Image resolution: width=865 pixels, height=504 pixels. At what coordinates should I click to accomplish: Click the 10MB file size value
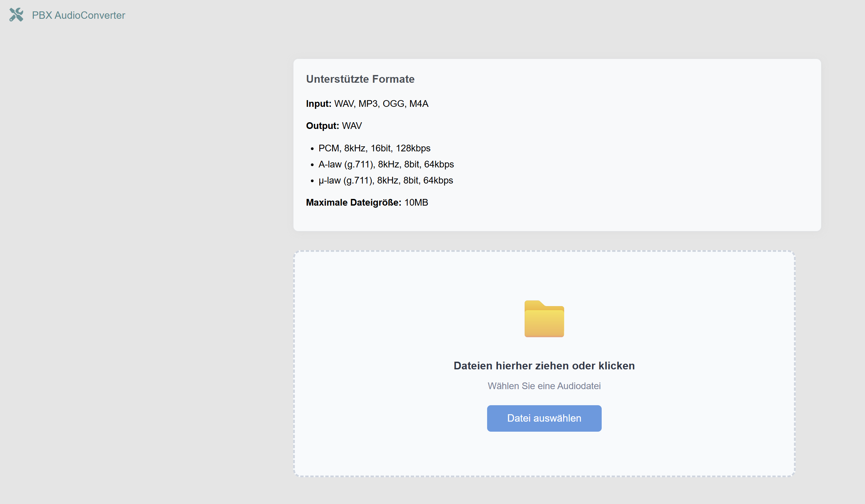416,202
